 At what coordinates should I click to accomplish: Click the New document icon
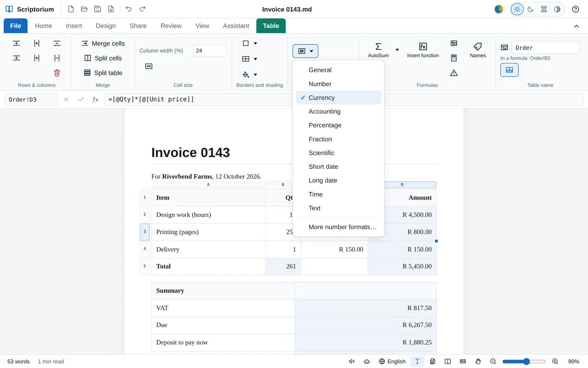(71, 9)
